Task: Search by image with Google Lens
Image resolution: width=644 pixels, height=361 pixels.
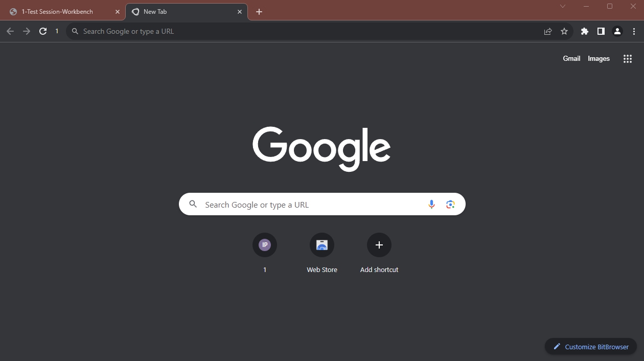Action: pyautogui.click(x=450, y=205)
